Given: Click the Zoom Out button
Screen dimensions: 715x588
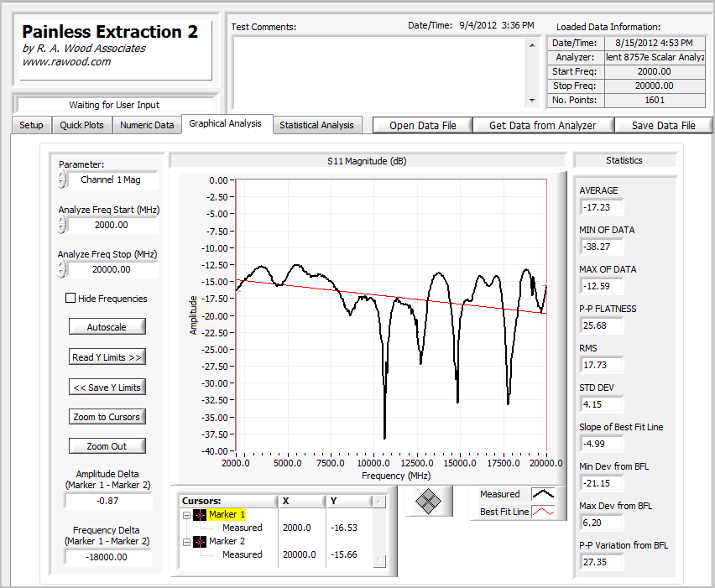Looking at the screenshot, I should 107,446.
